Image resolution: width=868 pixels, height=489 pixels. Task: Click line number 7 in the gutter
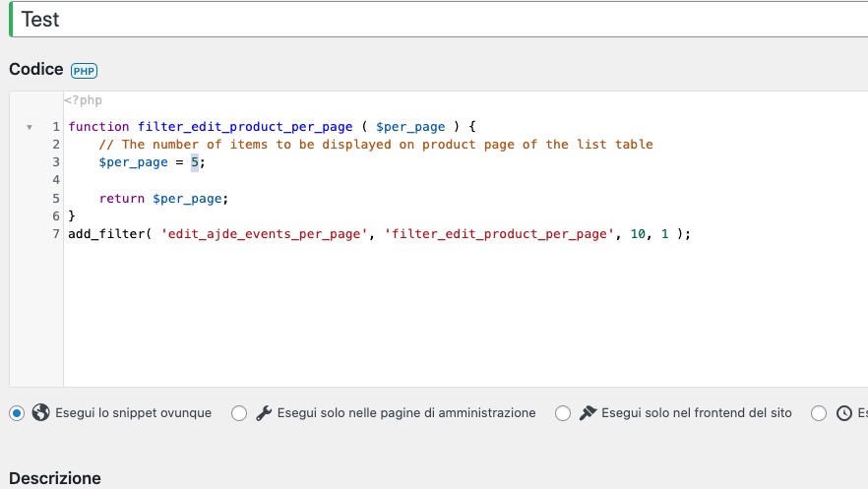[x=56, y=234]
